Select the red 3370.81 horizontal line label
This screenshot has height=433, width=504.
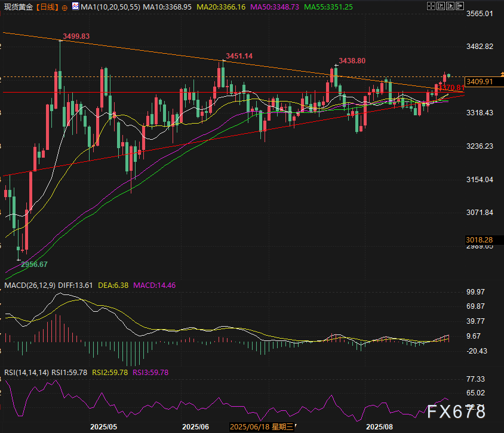click(451, 87)
